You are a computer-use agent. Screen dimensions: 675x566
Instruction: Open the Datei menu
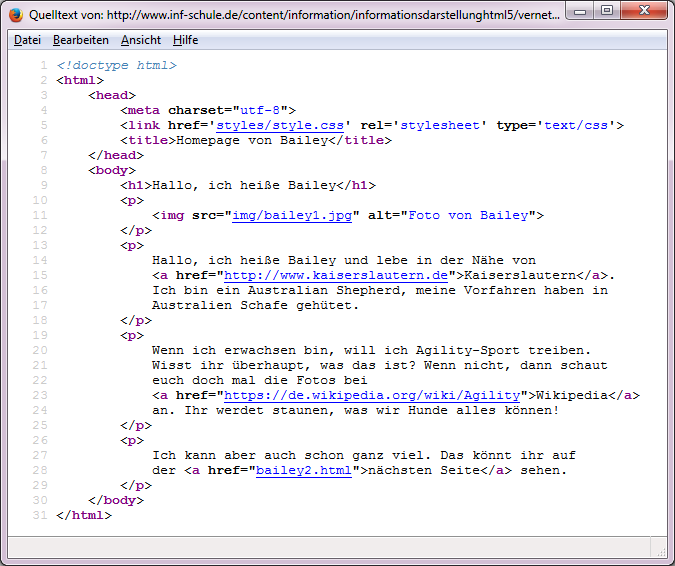(x=27, y=40)
